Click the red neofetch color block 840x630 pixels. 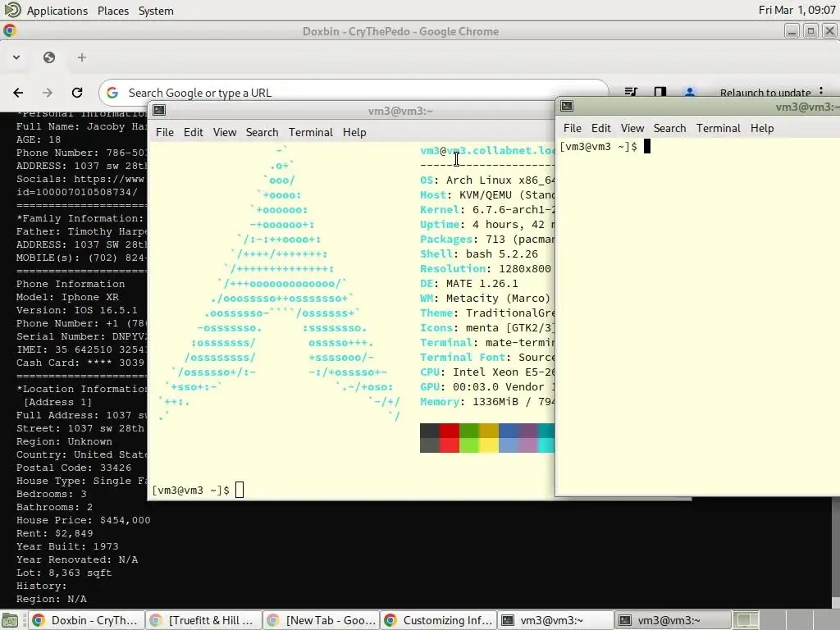click(x=450, y=438)
